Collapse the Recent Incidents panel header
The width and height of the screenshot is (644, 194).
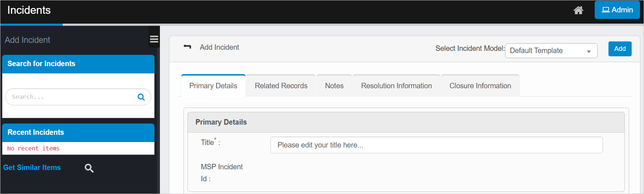78,133
